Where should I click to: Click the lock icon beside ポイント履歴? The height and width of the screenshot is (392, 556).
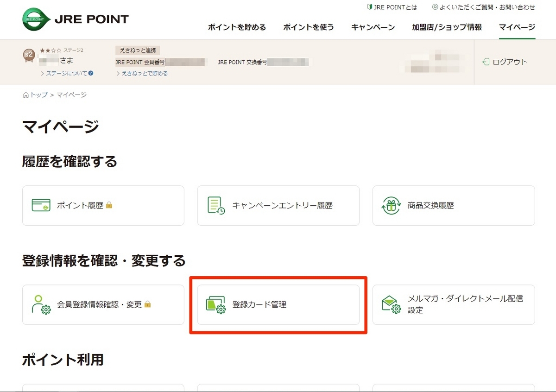[x=109, y=205]
